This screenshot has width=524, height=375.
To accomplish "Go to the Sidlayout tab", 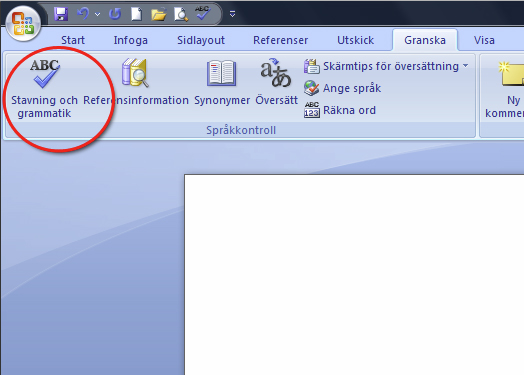I will click(x=201, y=40).
